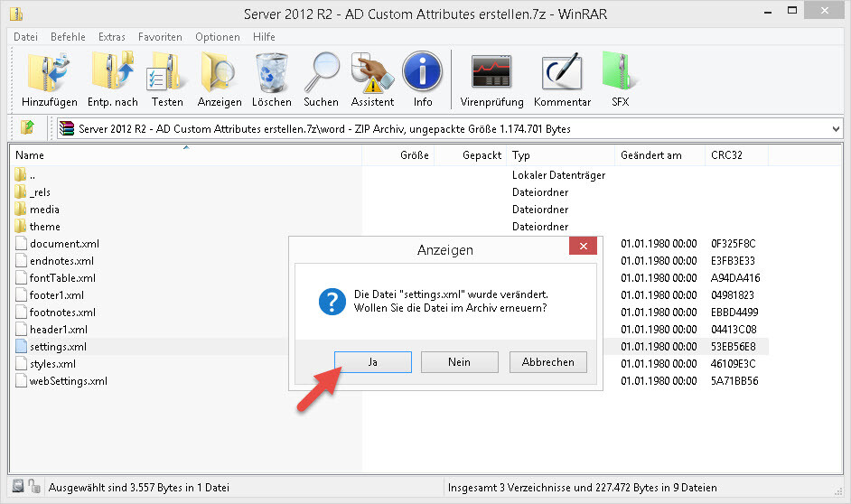Open the Favoriten menu
This screenshot has width=851, height=504.
coord(160,37)
